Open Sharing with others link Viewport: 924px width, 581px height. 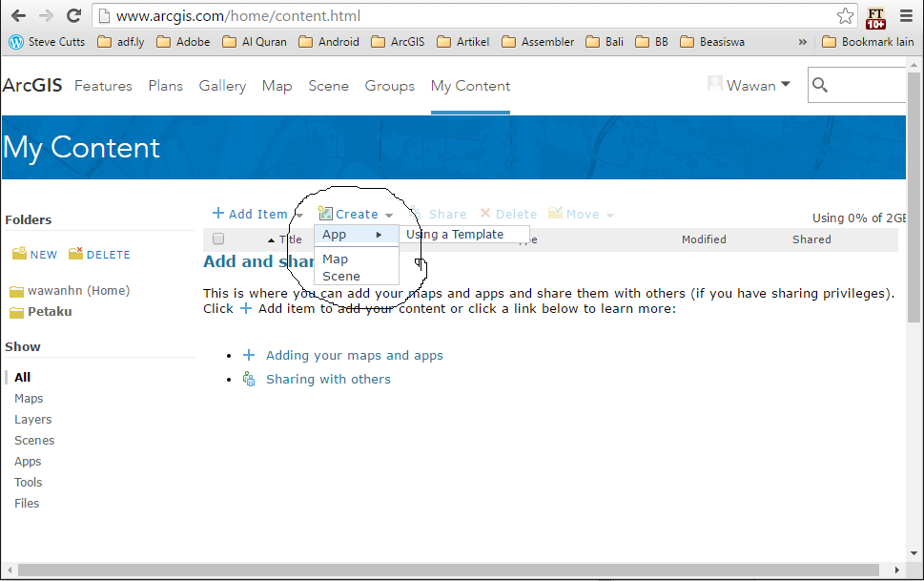click(x=328, y=380)
